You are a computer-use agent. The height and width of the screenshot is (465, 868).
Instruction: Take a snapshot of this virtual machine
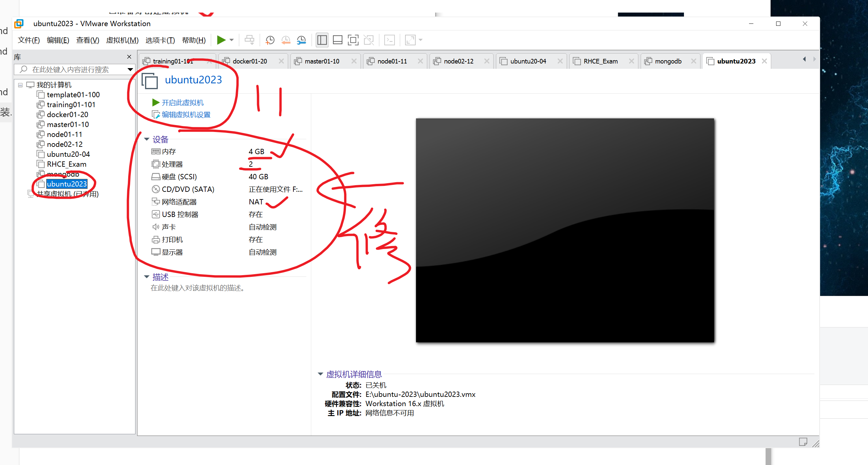click(270, 40)
